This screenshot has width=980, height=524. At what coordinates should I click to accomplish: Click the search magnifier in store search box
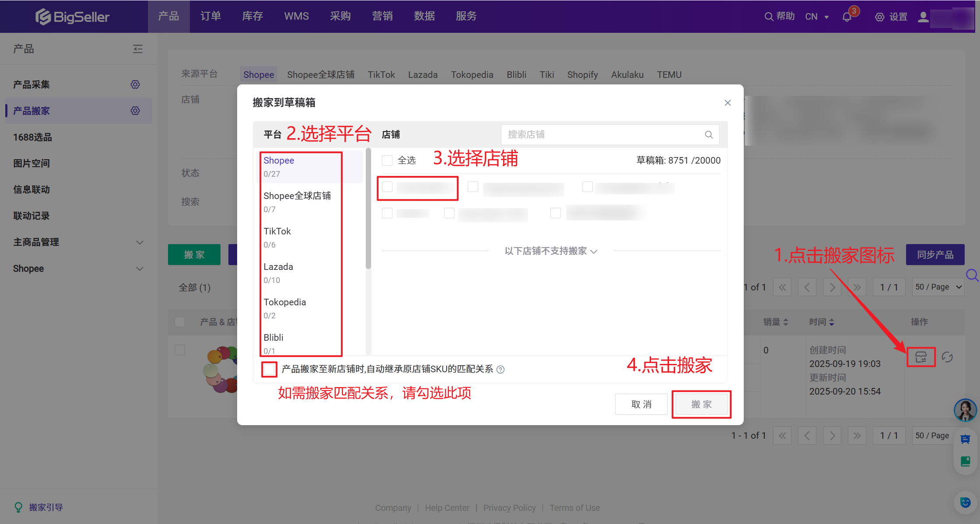pyautogui.click(x=709, y=135)
